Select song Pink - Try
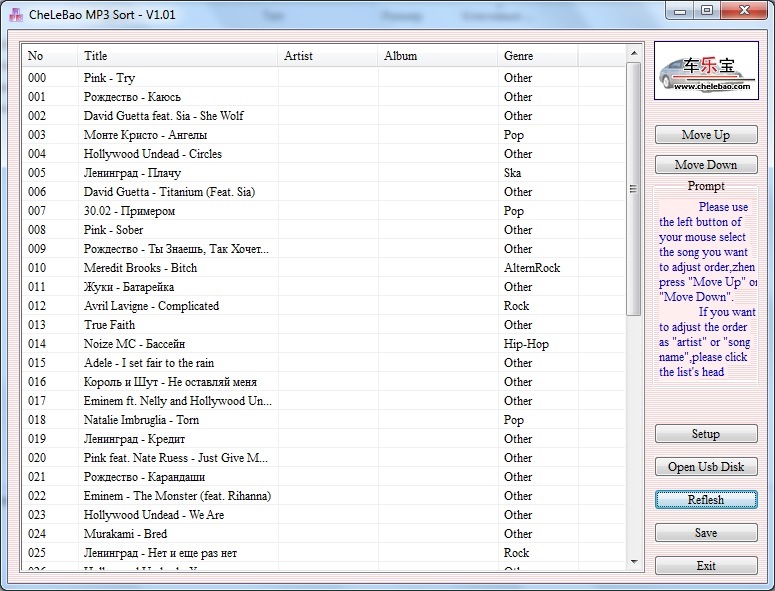This screenshot has height=591, width=775. [x=110, y=78]
